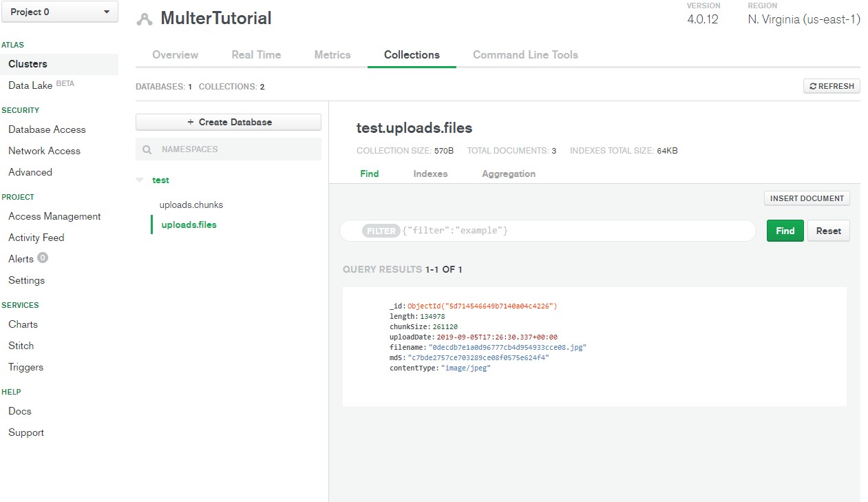Image resolution: width=868 pixels, height=502 pixels.
Task: Select the uploads.chunks collection
Action: point(193,205)
